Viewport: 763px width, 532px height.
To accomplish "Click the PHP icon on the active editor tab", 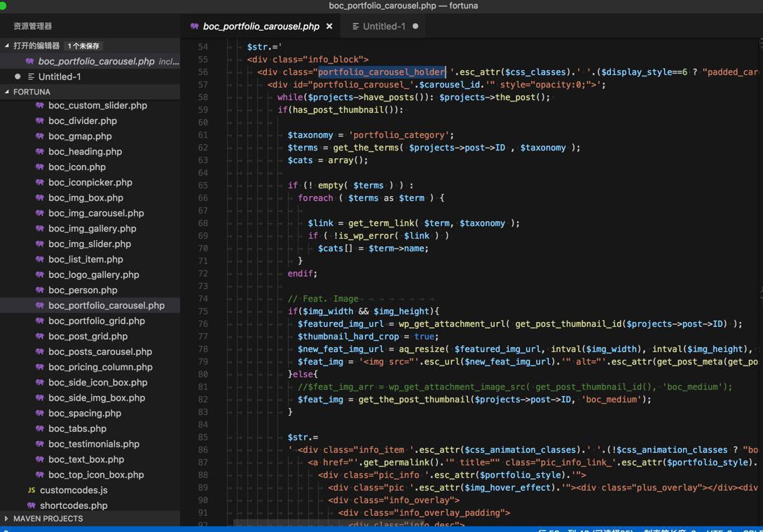I will 194,27.
